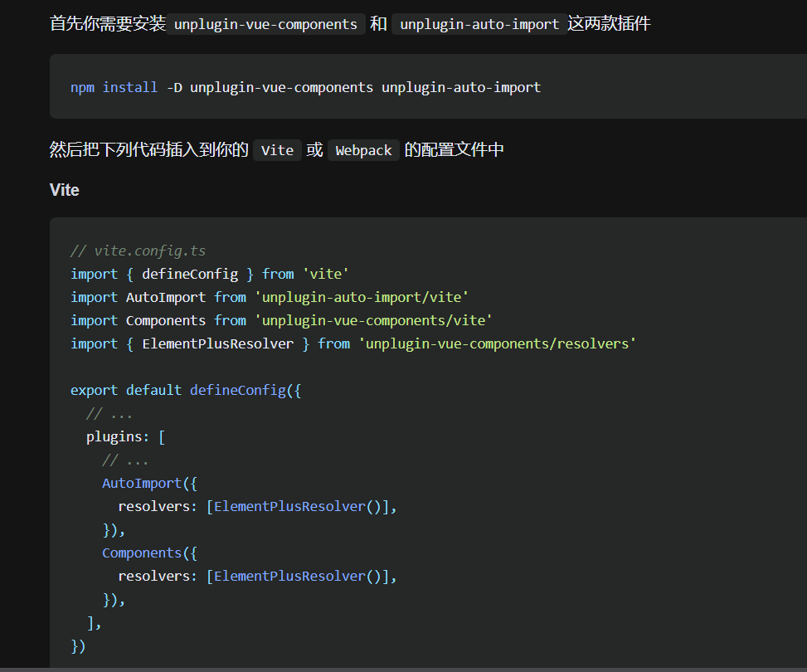The width and height of the screenshot is (807, 672).
Task: Click the 'export default defineConfig({' line
Action: tap(186, 390)
